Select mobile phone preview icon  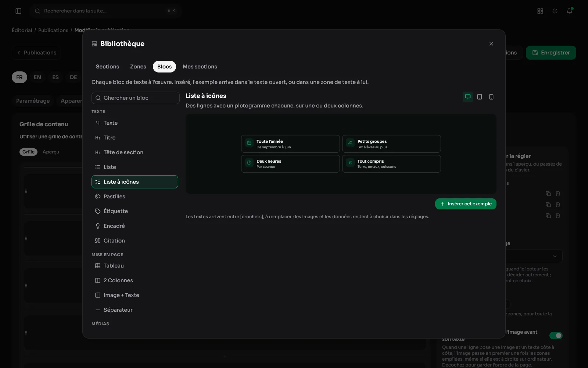491,97
